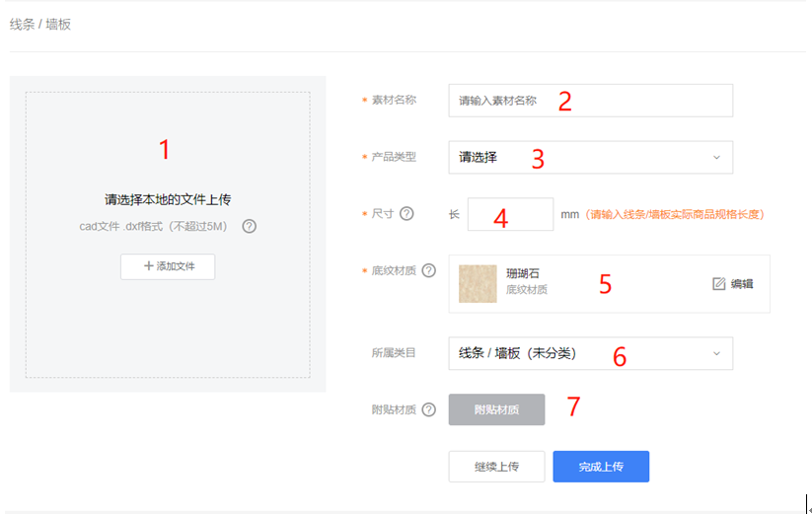Click the help icon next to 附贴材质 label

(428, 409)
